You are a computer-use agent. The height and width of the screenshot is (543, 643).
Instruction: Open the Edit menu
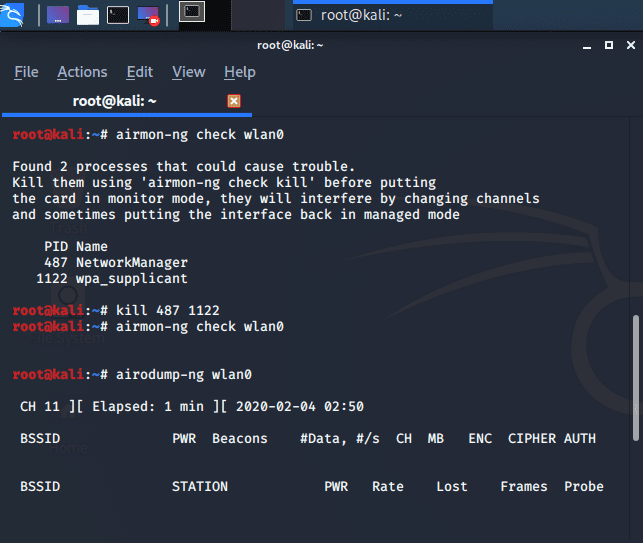click(x=140, y=72)
